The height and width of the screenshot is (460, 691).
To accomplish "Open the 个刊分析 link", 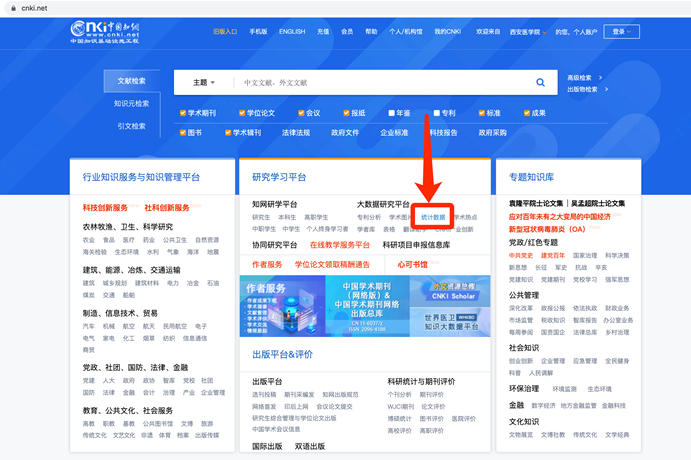I will click(399, 395).
